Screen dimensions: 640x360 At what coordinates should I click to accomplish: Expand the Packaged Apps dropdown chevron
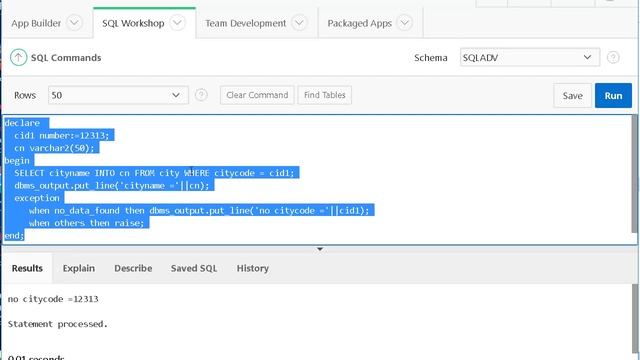(x=404, y=23)
